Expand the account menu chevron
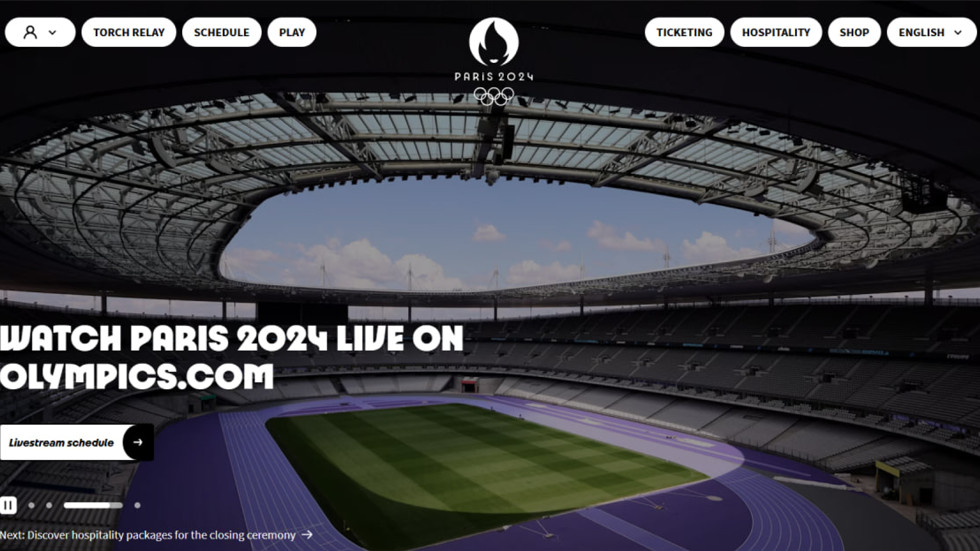Viewport: 980px width, 551px height. [x=53, y=33]
